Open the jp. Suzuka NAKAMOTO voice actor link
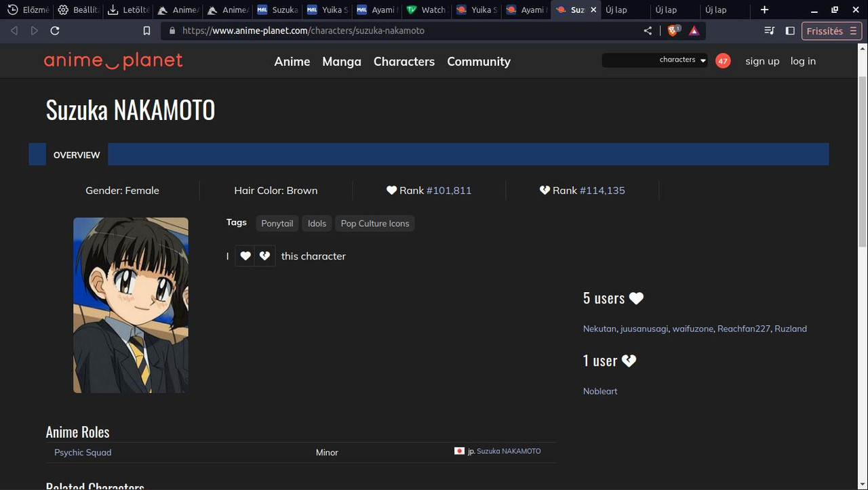Image resolution: width=868 pixels, height=490 pixels. tap(509, 451)
